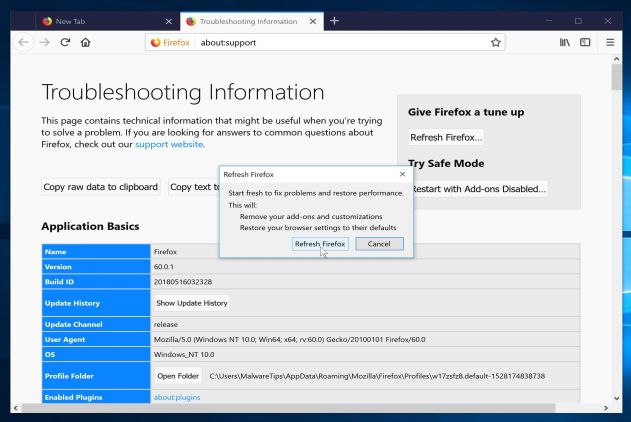631x422 pixels.
Task: Click Copy raw data to clipboard
Action: (x=101, y=187)
